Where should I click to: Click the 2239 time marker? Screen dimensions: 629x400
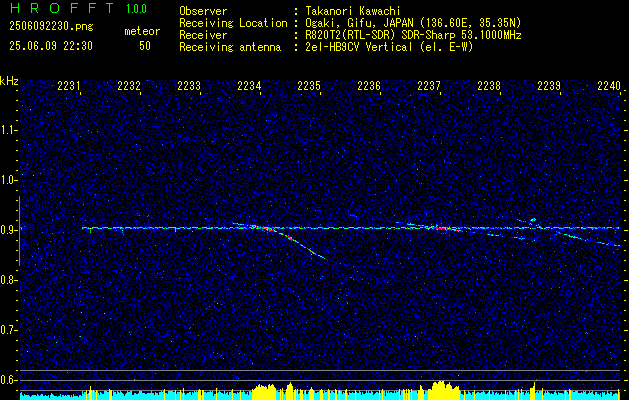[x=549, y=85]
